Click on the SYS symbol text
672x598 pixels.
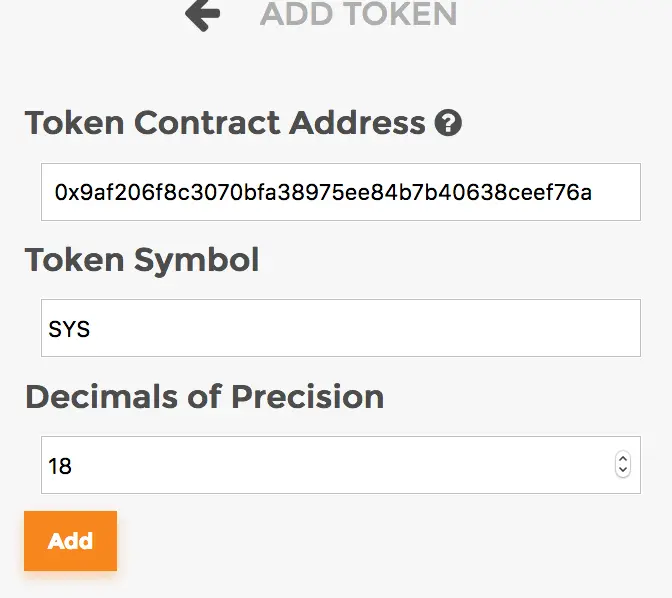[70, 329]
